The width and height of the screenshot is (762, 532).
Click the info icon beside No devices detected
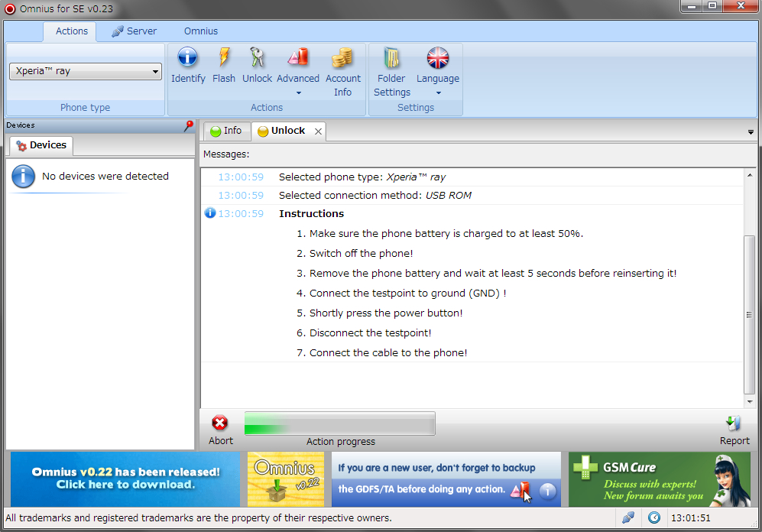click(x=24, y=177)
